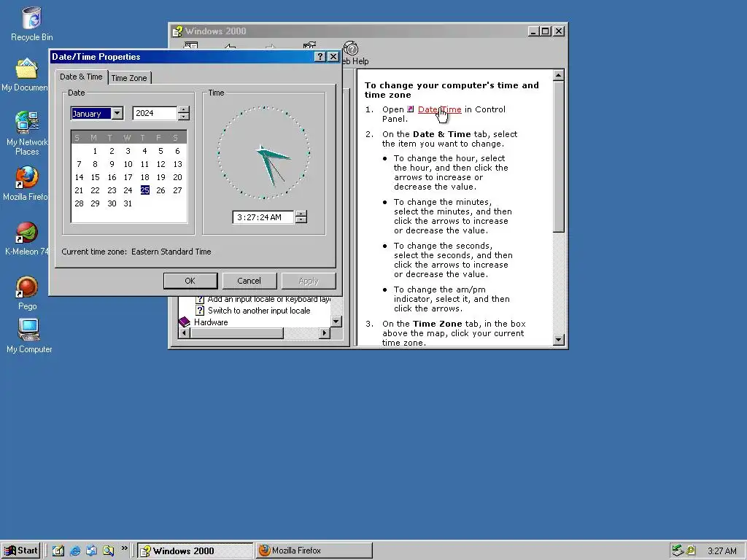Launch Internet Explorer from quick launch
This screenshot has width=747, height=560.
(75, 551)
